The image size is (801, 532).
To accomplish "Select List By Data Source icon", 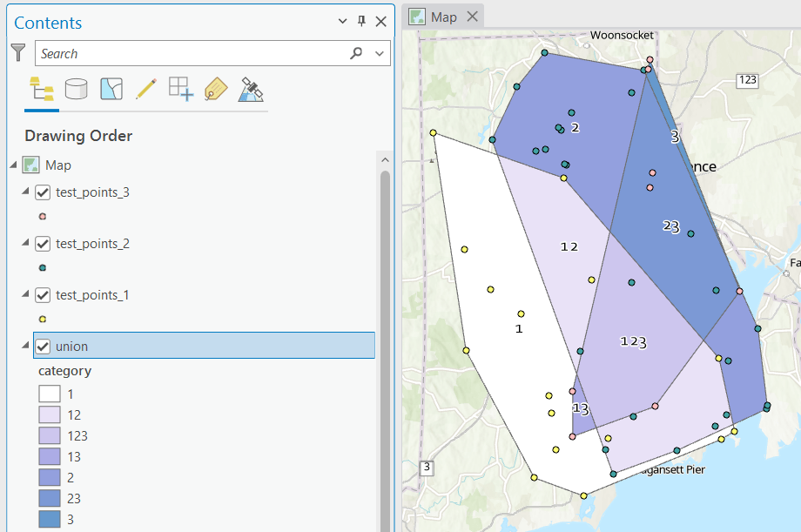I will (76, 89).
